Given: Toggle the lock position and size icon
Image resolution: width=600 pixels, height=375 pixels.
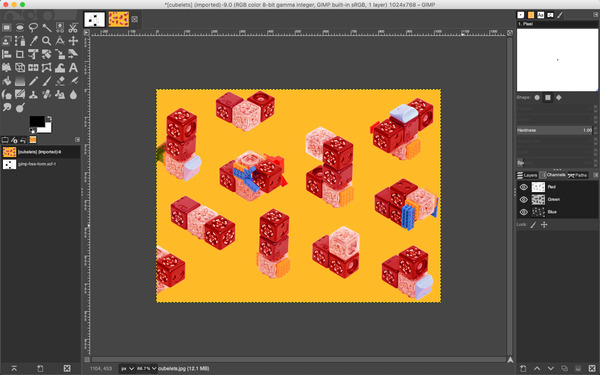Looking at the screenshot, I should 544,225.
